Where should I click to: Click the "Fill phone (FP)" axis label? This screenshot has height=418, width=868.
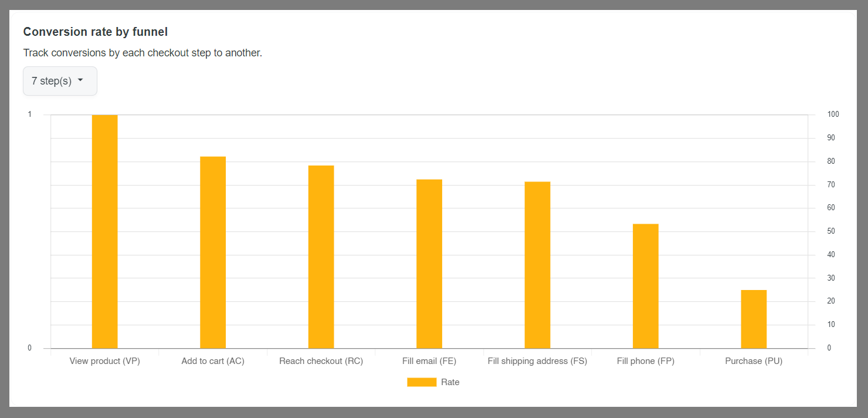[646, 361]
